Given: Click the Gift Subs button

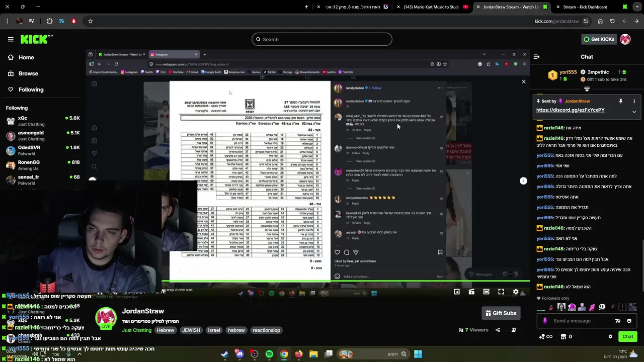Looking at the screenshot, I should click(501, 313).
